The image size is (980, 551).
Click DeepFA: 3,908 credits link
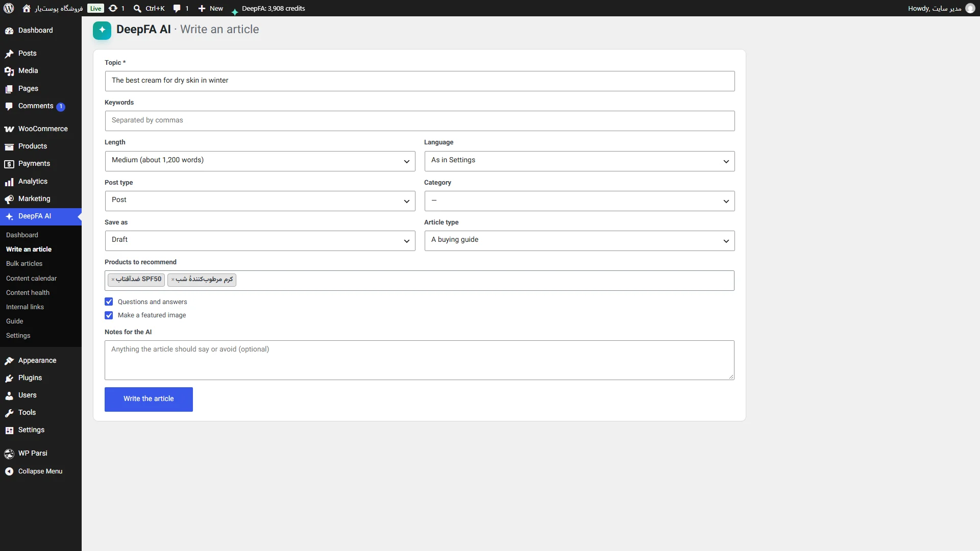(x=273, y=8)
